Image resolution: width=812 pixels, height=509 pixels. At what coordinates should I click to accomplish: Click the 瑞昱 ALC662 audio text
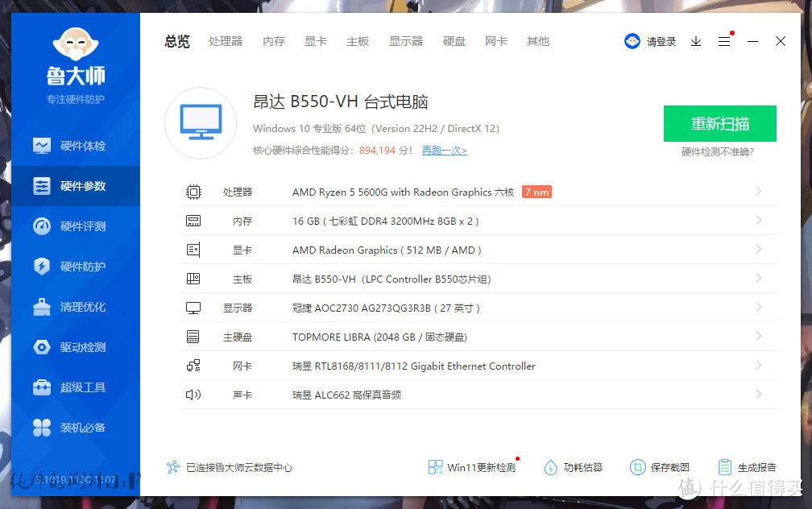(x=346, y=395)
